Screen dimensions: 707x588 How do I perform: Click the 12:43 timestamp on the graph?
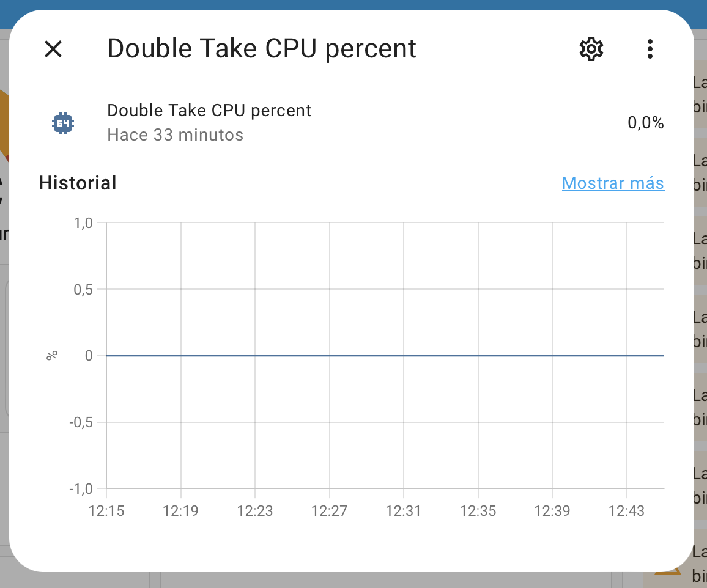point(626,511)
